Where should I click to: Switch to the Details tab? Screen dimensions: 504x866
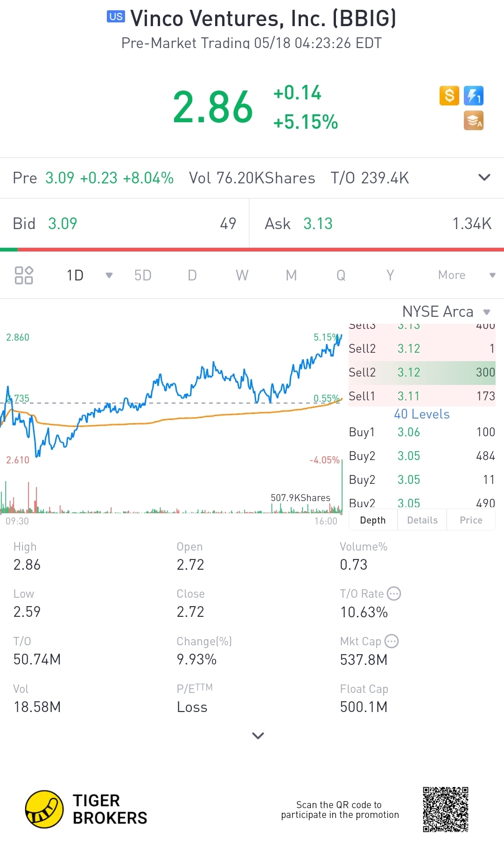pyautogui.click(x=422, y=520)
